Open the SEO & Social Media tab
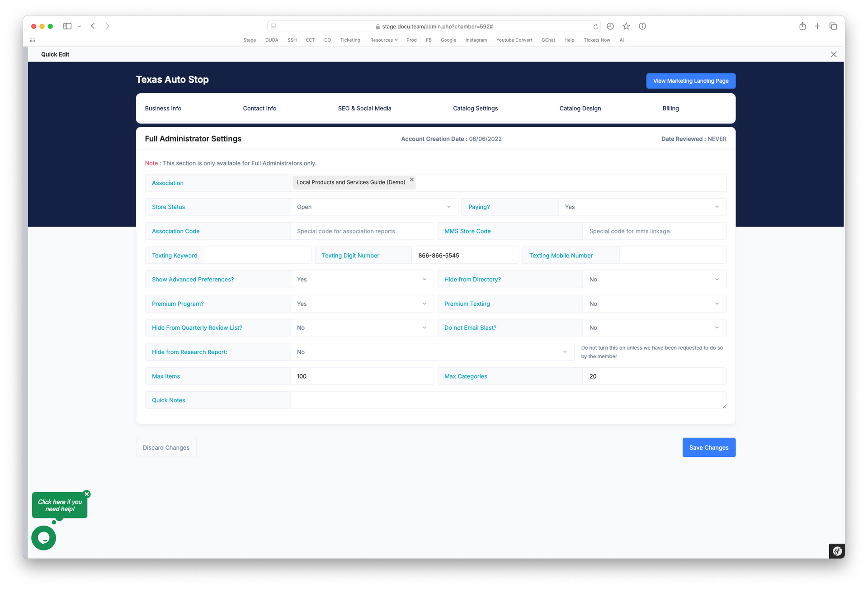 tap(364, 109)
